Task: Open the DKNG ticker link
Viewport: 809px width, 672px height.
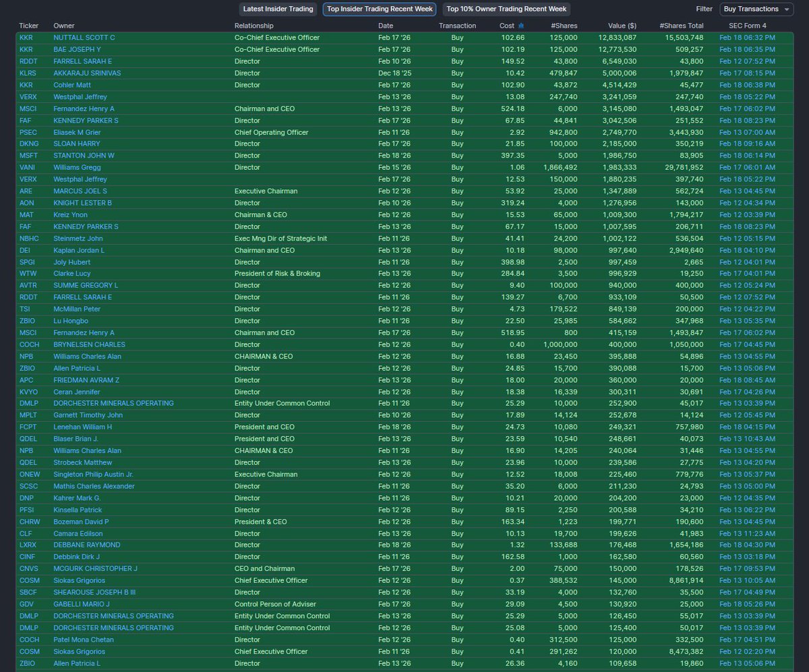Action: 29,144
